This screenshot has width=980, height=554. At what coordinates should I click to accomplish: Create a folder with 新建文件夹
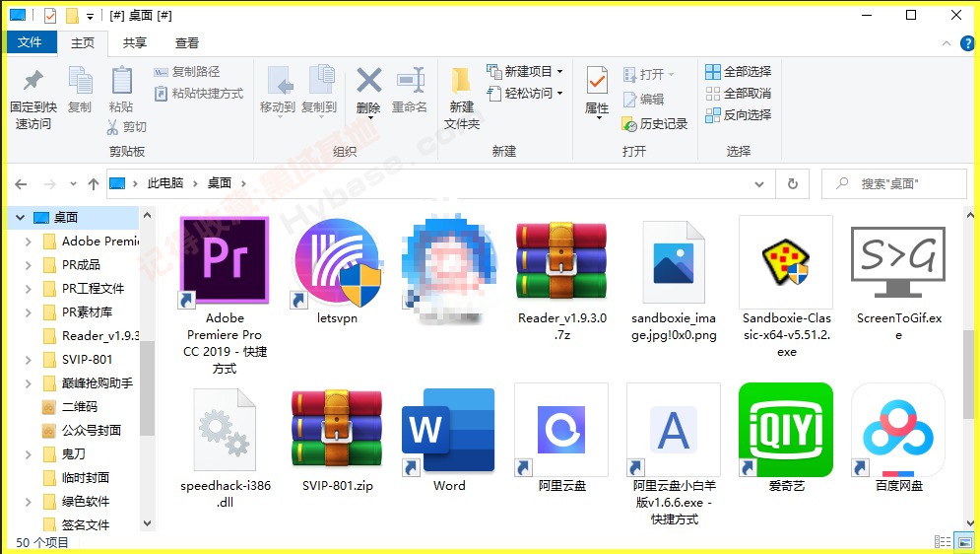[x=462, y=99]
